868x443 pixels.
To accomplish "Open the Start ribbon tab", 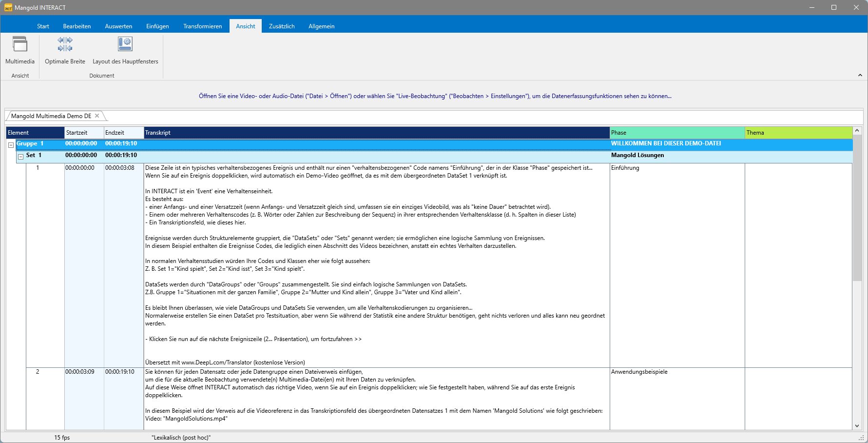I will pyautogui.click(x=43, y=26).
